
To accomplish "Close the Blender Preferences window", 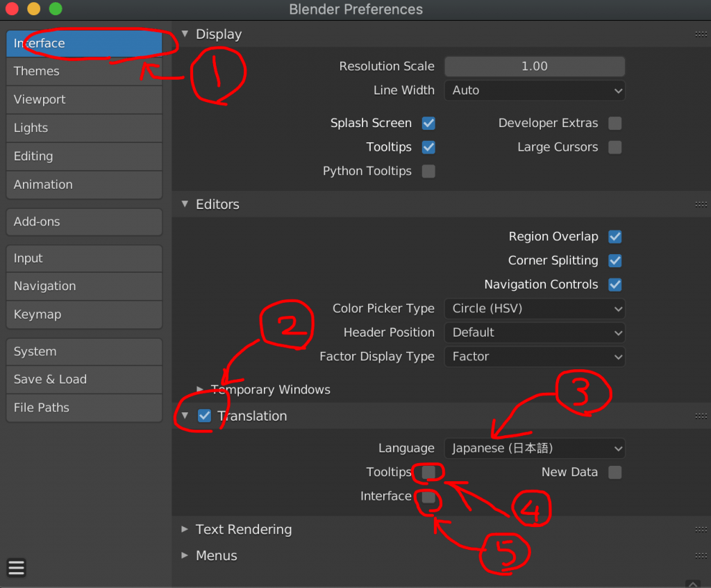I will coord(12,8).
